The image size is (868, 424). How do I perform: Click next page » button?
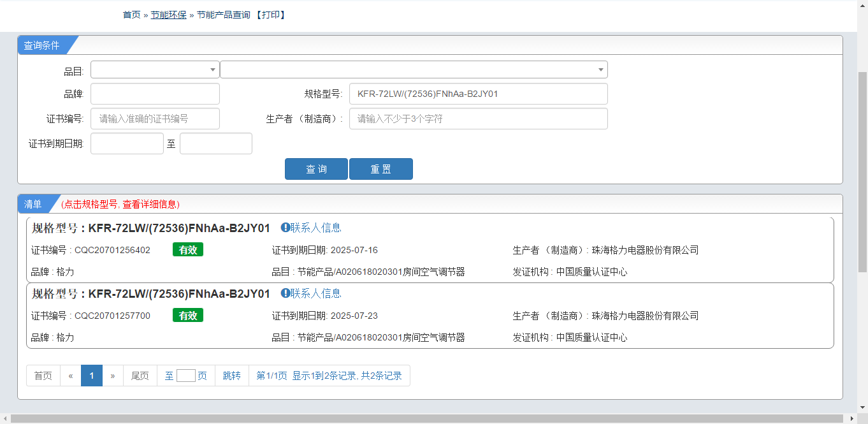(113, 376)
